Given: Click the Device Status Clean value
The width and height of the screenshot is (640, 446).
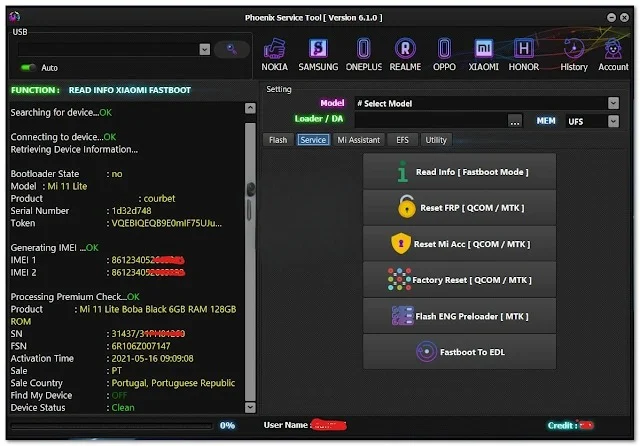Looking at the screenshot, I should pyautogui.click(x=123, y=408).
